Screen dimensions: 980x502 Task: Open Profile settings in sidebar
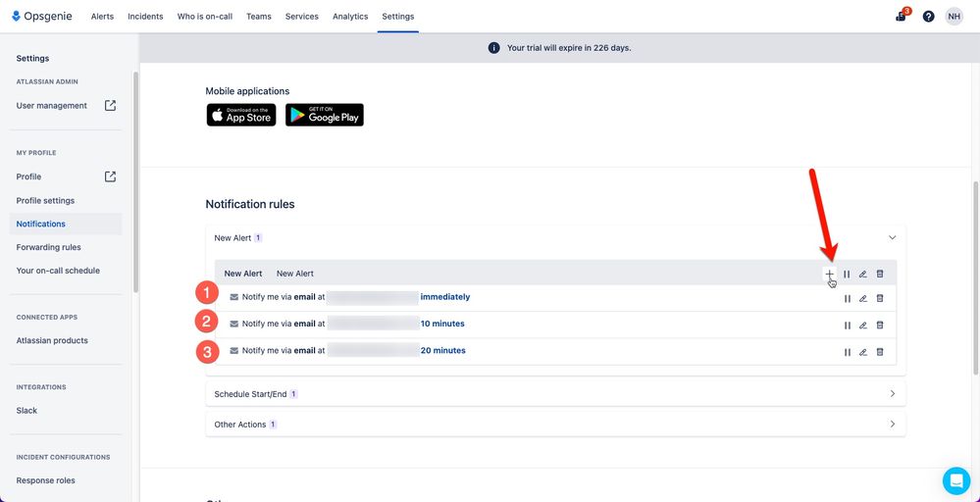tap(46, 200)
